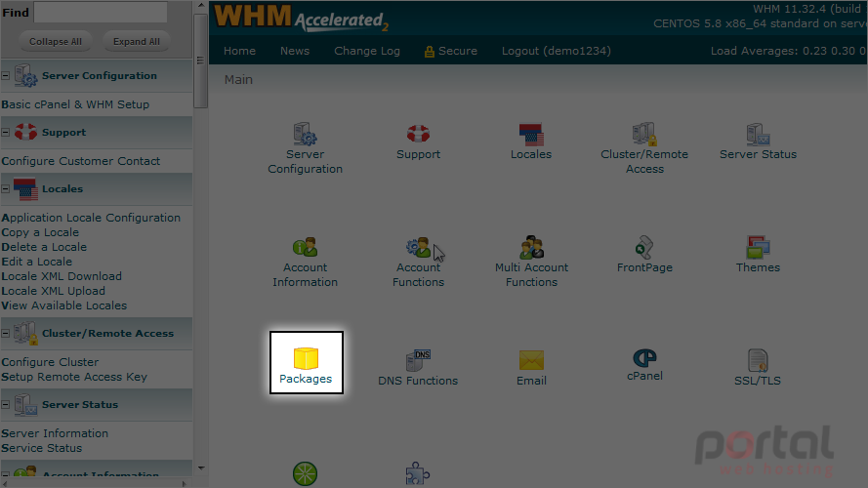This screenshot has height=488, width=868.
Task: Click Logout (demo1234) in navigation
Action: pos(557,51)
